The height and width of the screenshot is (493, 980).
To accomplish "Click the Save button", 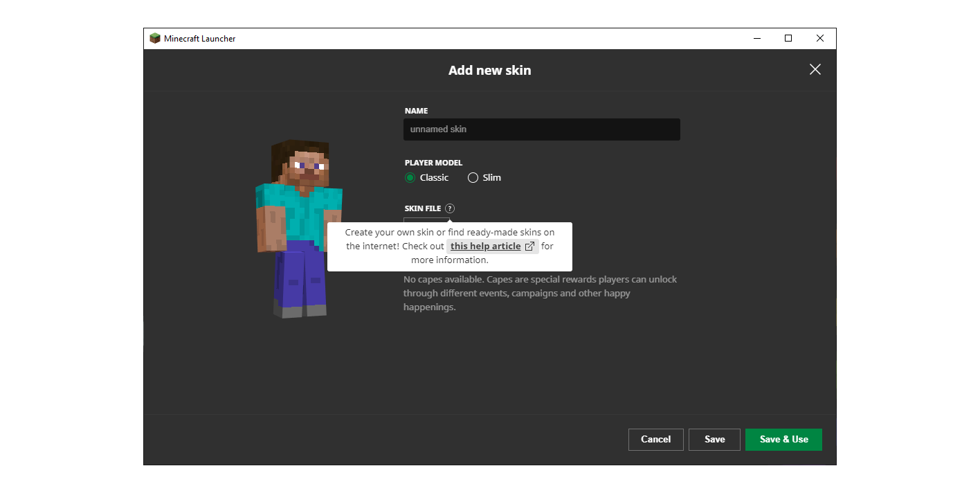I will click(x=714, y=440).
